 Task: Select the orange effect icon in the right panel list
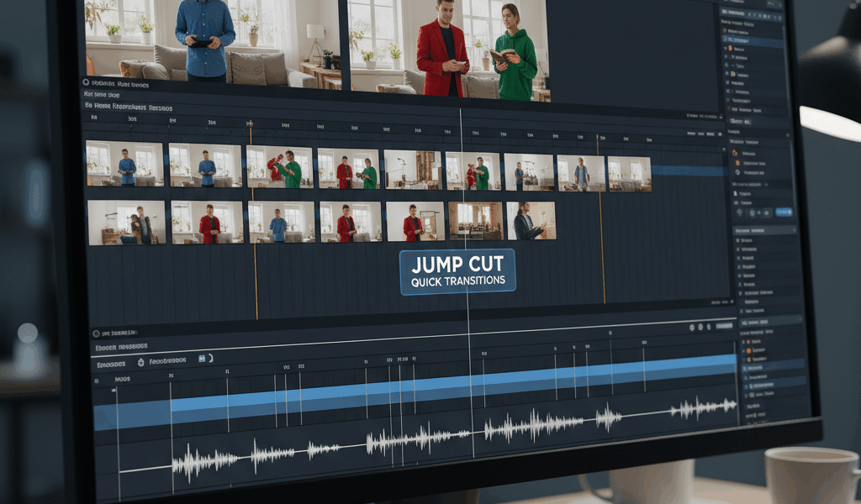tap(749, 351)
